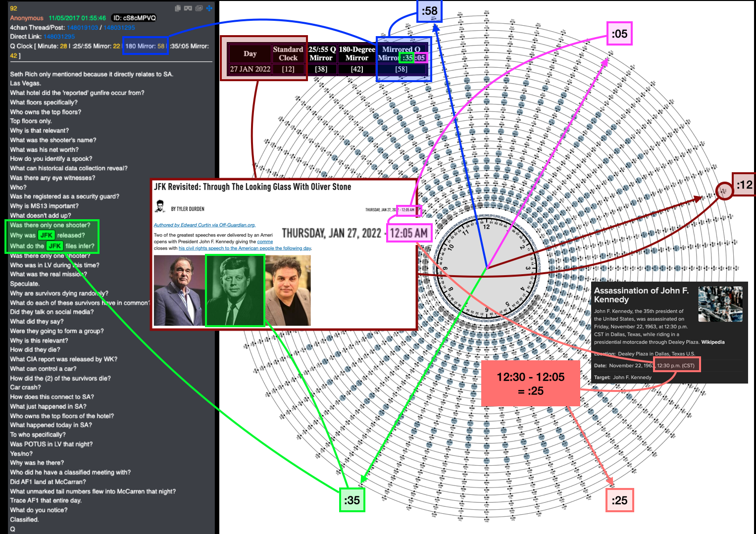Click 'Assassination of John F. Kennedy' title
756x534 pixels.
coord(642,295)
